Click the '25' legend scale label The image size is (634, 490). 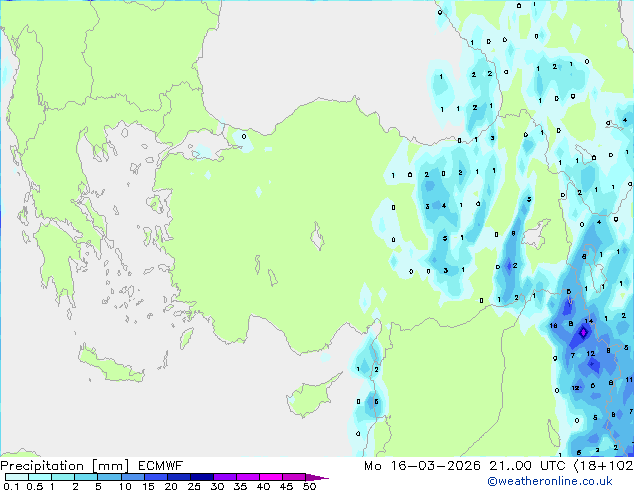[194, 486]
